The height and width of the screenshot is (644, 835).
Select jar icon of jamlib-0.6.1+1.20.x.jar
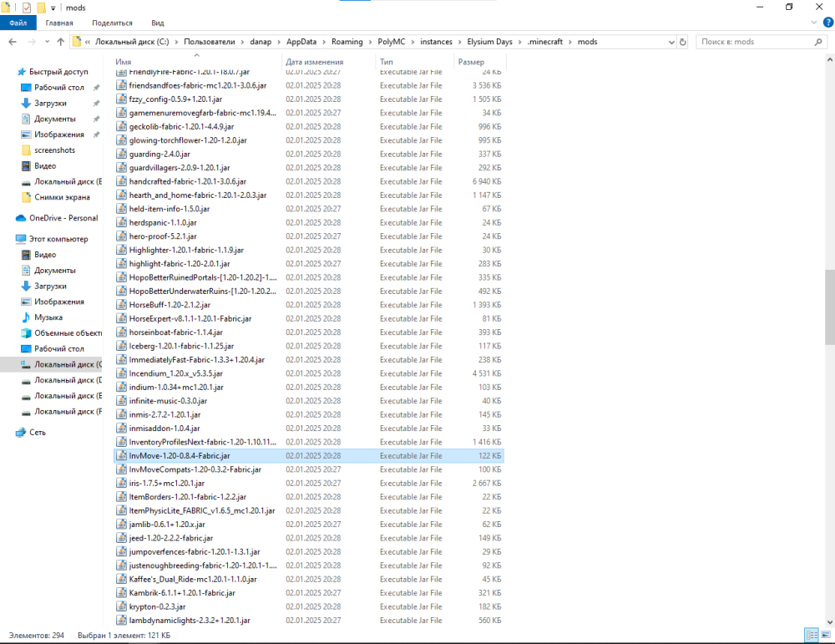tap(121, 525)
